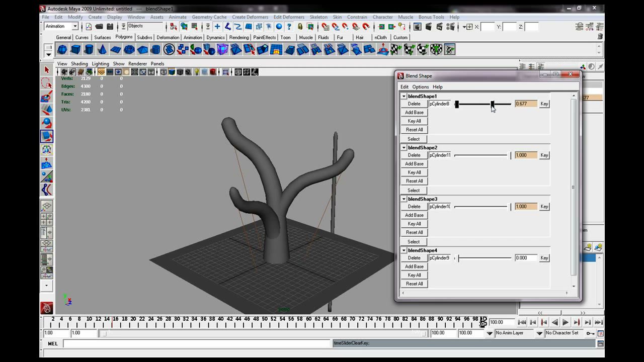Click the trash can icon on shelf

coord(600,37)
